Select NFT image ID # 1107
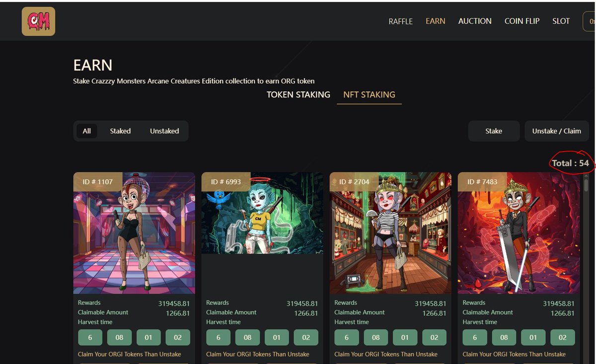Viewport: 596px width, 364px height. (x=134, y=233)
